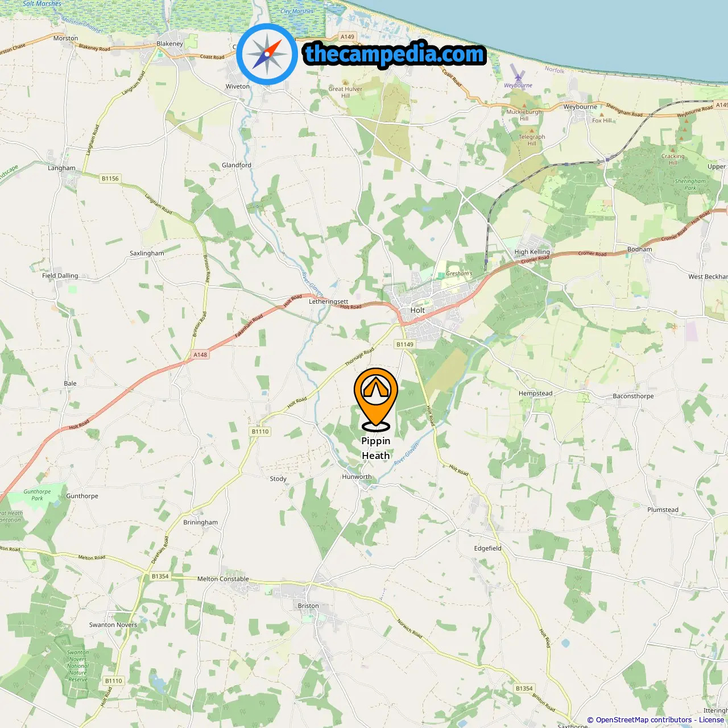Select the Hunworth village label
The height and width of the screenshot is (728, 728).
click(357, 477)
